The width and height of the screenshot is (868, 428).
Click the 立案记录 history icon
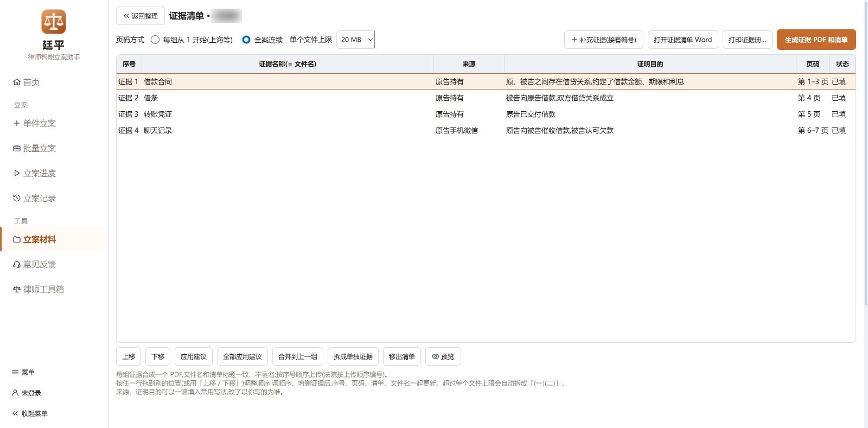tap(17, 198)
